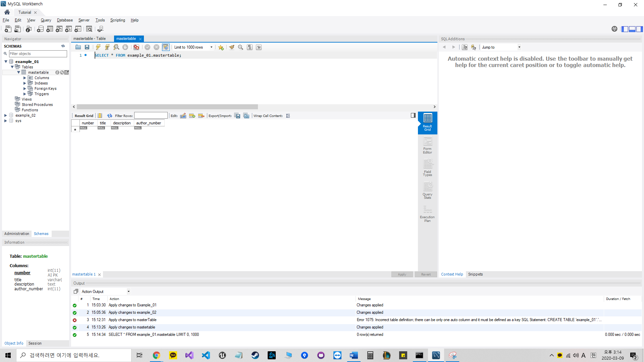Screen dimensions: 644x362
Task: Toggle word wrapping in the editor
Action: pyautogui.click(x=259, y=47)
